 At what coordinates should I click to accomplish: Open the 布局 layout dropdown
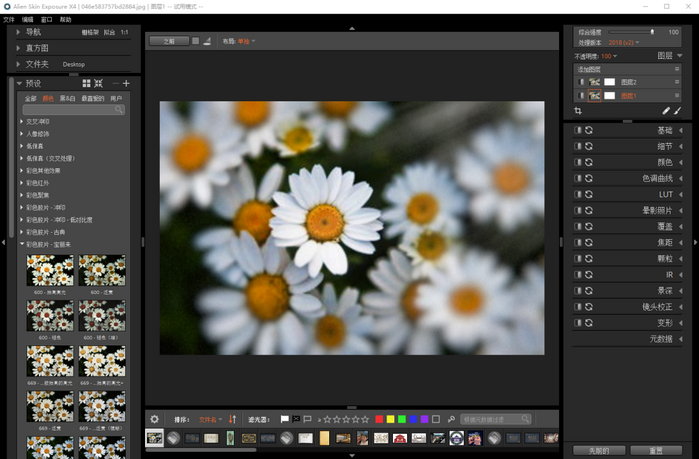pos(245,41)
